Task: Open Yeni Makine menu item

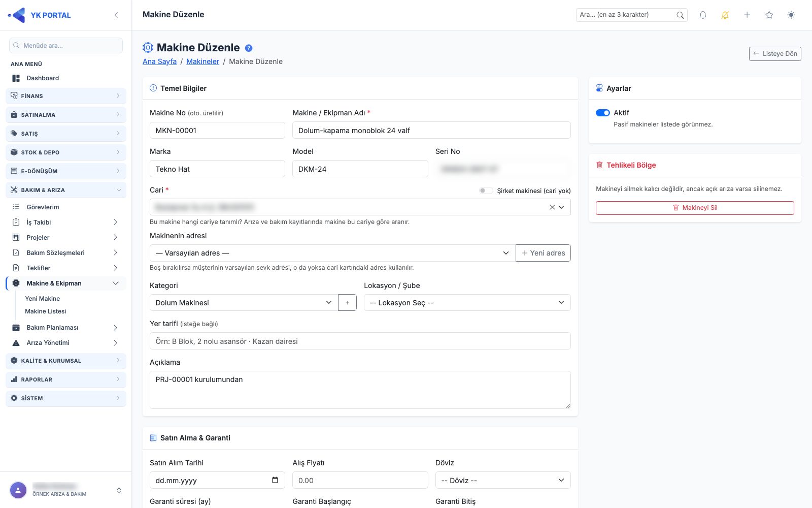Action: click(x=43, y=299)
